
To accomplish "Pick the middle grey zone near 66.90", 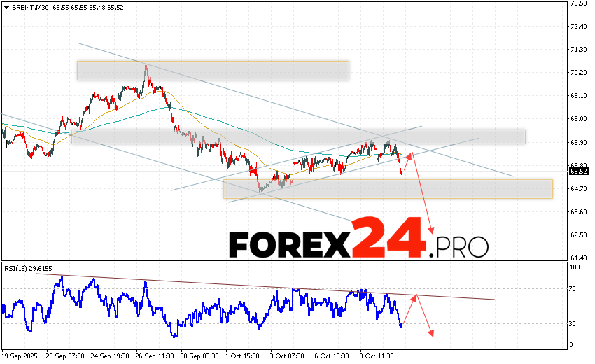I will (x=297, y=136).
